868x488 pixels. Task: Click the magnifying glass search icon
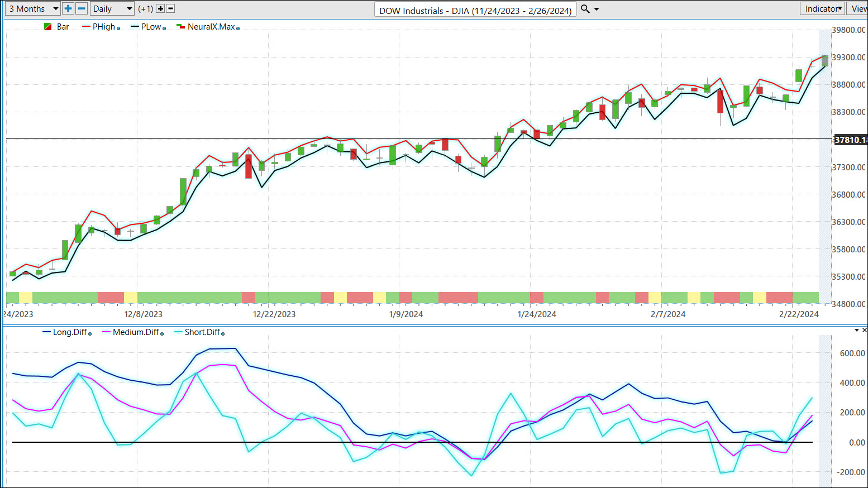[585, 9]
